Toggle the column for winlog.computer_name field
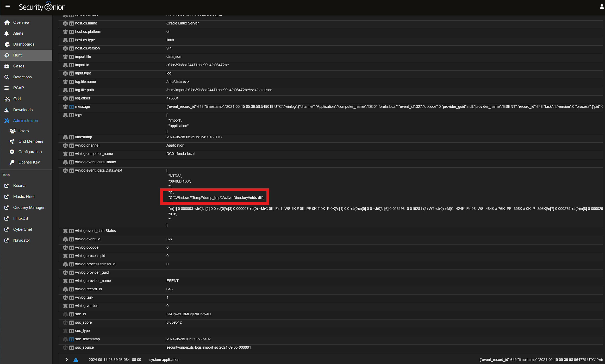605x364 pixels. (x=72, y=154)
